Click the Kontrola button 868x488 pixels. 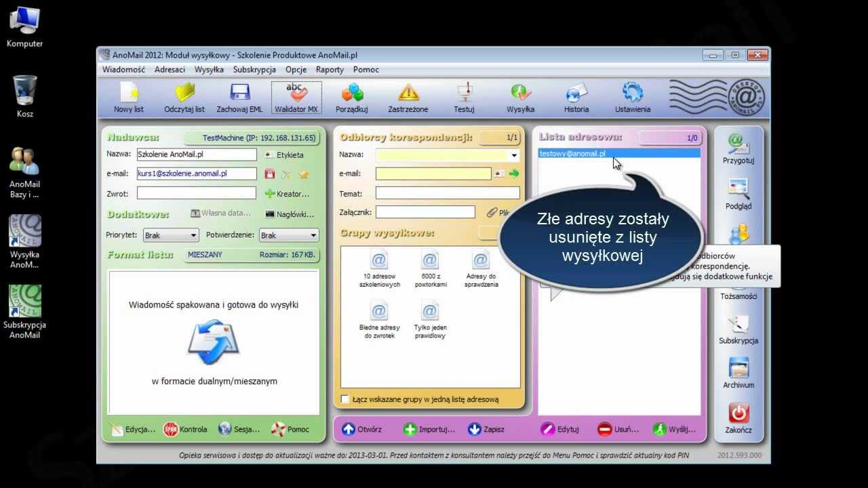[x=185, y=429]
